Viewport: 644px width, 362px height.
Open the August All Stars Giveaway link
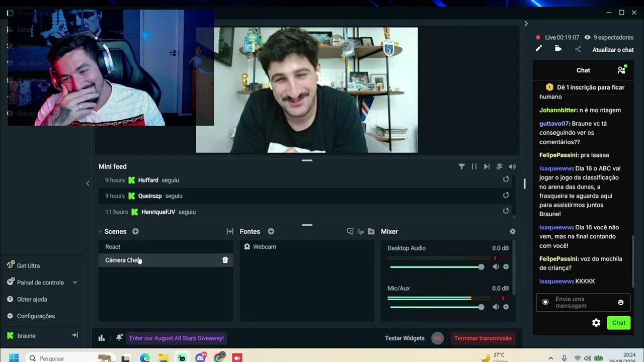coord(177,338)
